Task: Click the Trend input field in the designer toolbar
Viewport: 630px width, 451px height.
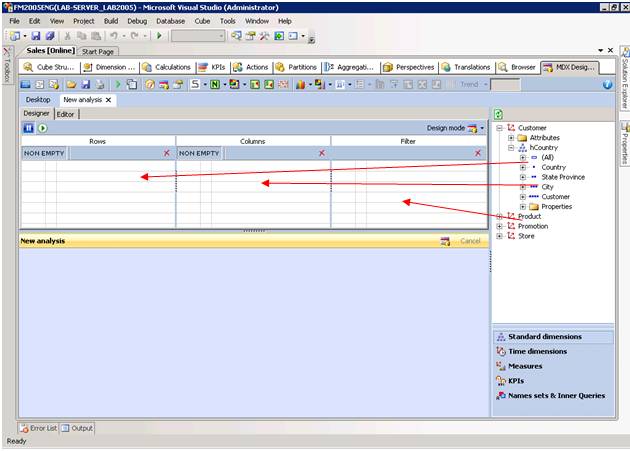Action: tap(505, 84)
